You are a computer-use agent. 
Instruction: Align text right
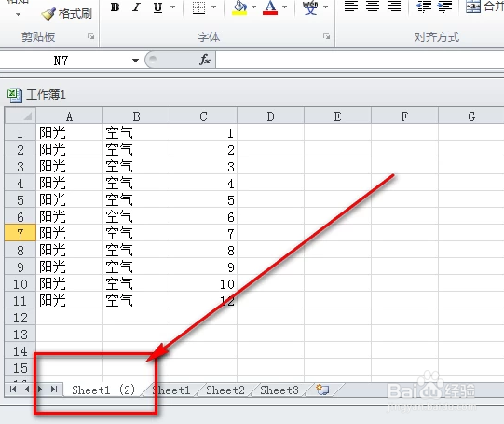pyautogui.click(x=394, y=7)
